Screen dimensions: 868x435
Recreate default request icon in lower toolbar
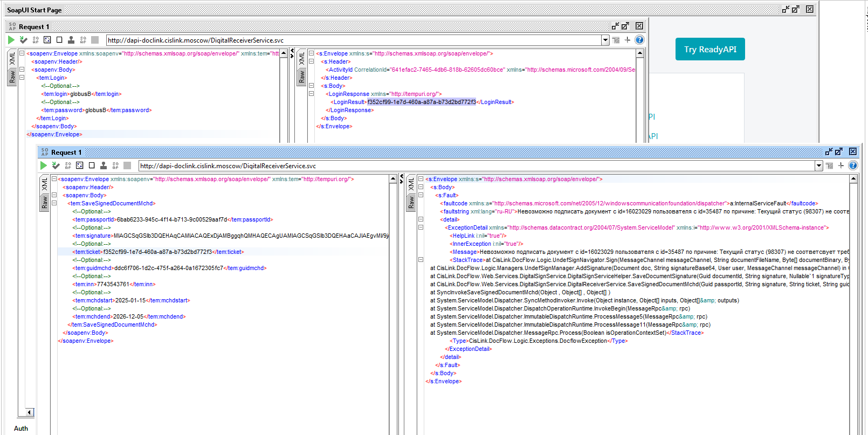[80, 165]
